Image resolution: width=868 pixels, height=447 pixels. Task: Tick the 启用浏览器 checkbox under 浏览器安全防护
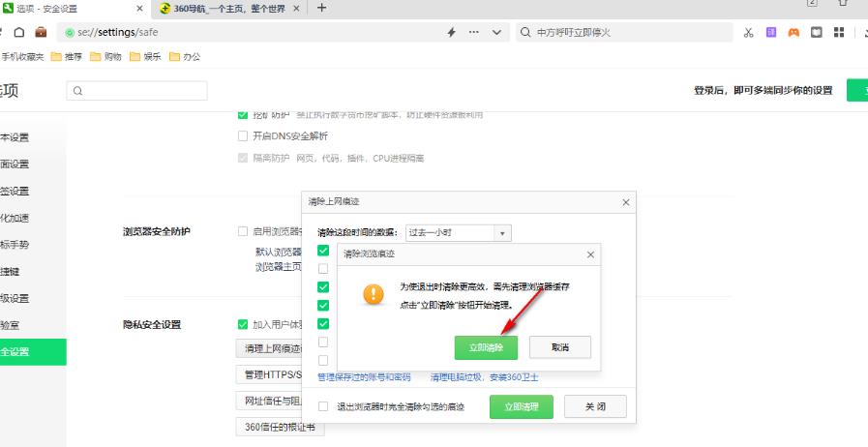click(243, 231)
